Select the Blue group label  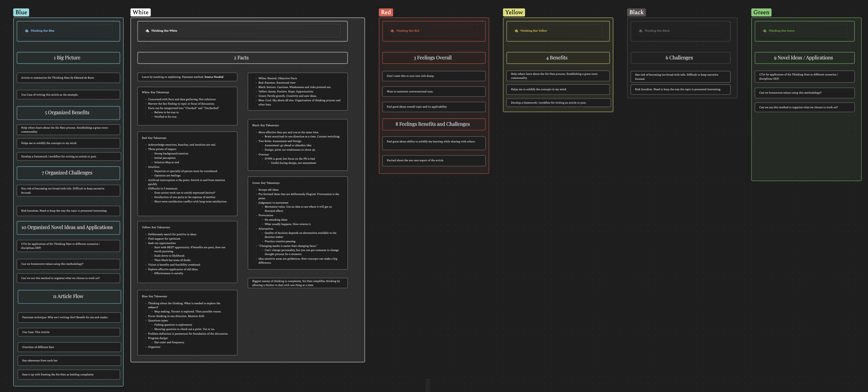[21, 12]
